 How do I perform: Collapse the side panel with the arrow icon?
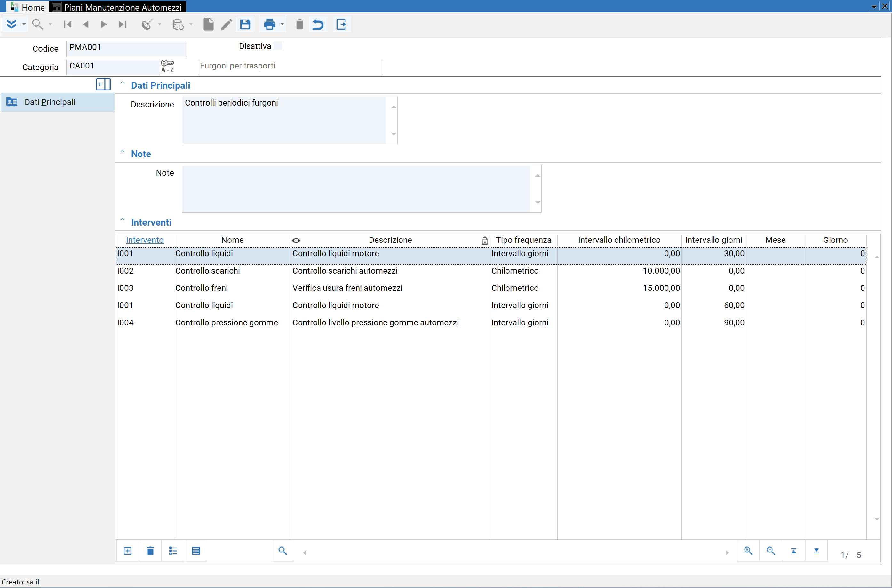[103, 84]
